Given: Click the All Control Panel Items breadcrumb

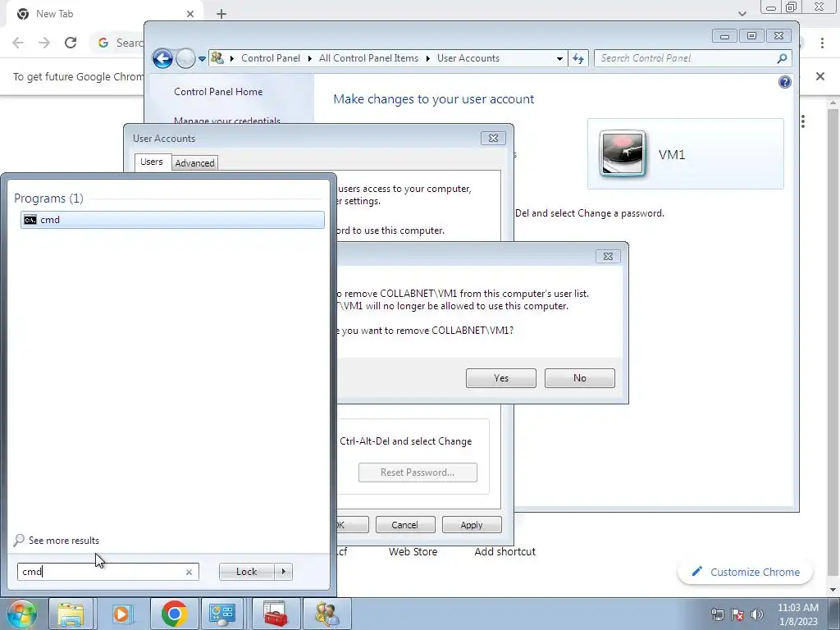Looking at the screenshot, I should click(x=368, y=58).
